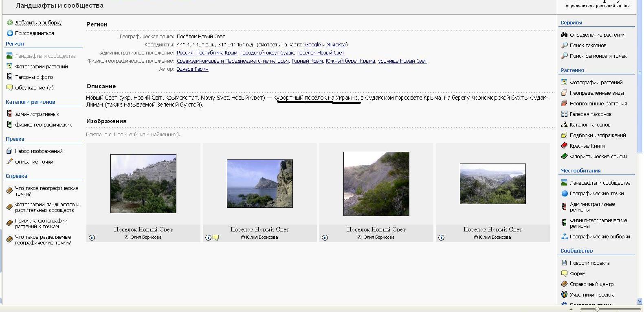Click the pencil icon for Описание точки
The width and height of the screenshot is (644, 312).
click(x=10, y=161)
